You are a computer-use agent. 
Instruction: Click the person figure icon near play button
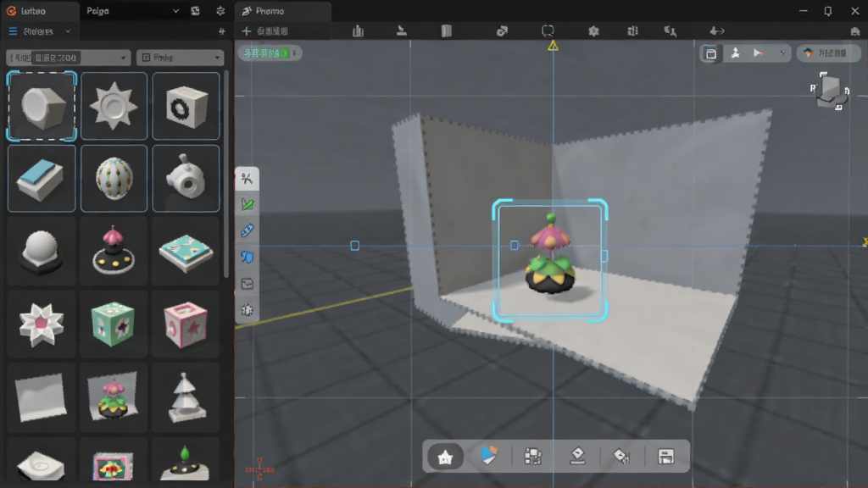coord(735,53)
